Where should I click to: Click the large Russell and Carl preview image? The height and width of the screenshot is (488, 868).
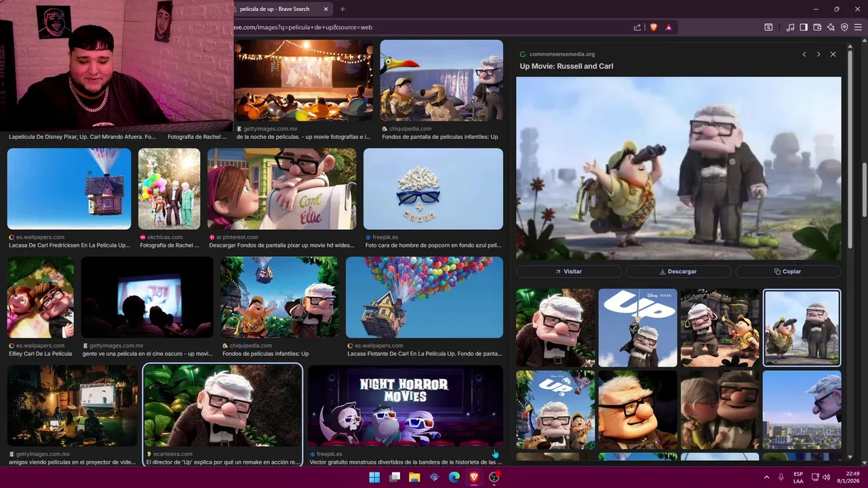click(x=678, y=168)
